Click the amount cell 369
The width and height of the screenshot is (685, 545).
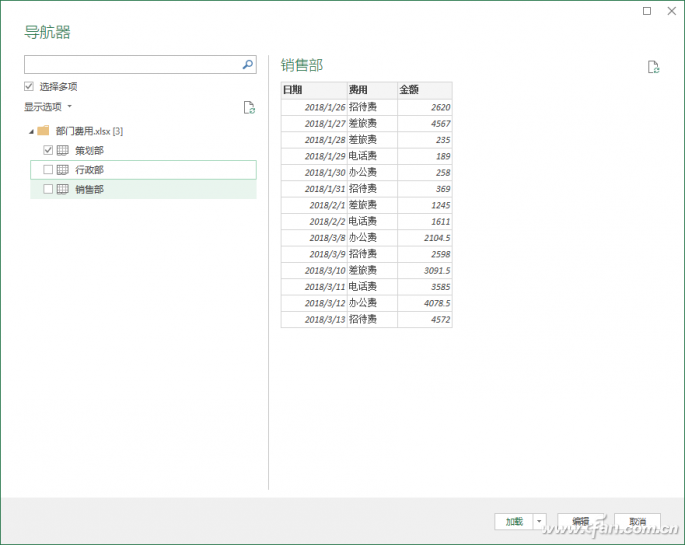[425, 189]
